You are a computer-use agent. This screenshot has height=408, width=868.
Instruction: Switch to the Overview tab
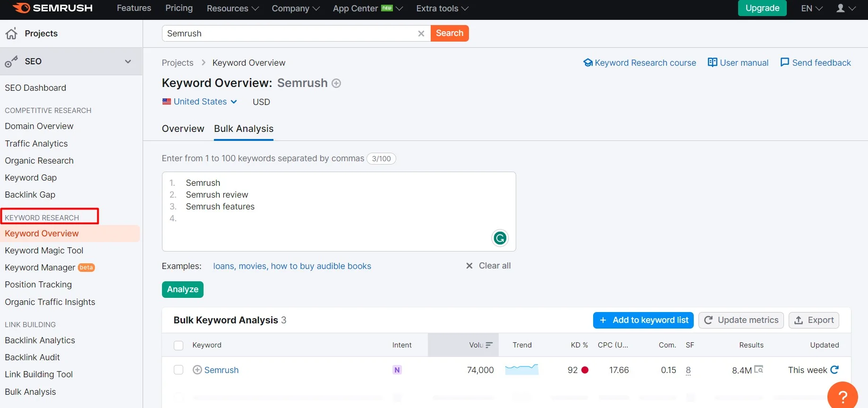tap(183, 129)
